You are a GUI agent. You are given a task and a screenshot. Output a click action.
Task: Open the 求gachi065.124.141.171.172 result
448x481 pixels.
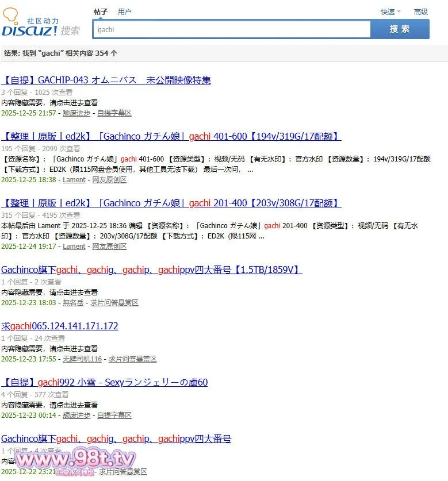[x=60, y=326]
